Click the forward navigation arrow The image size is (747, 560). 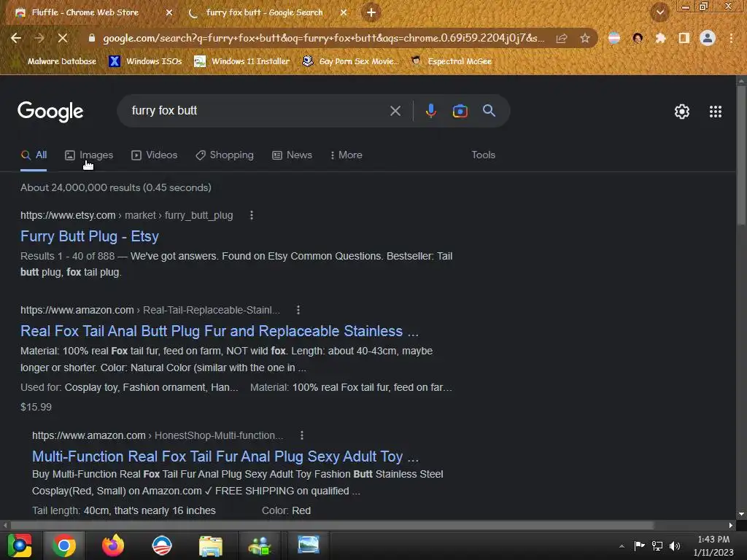(x=39, y=38)
